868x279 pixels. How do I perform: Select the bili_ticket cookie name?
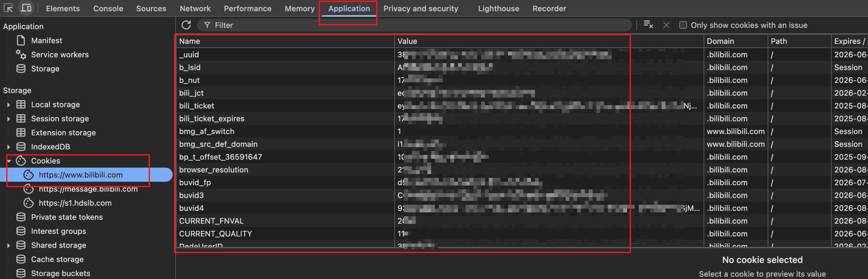196,106
